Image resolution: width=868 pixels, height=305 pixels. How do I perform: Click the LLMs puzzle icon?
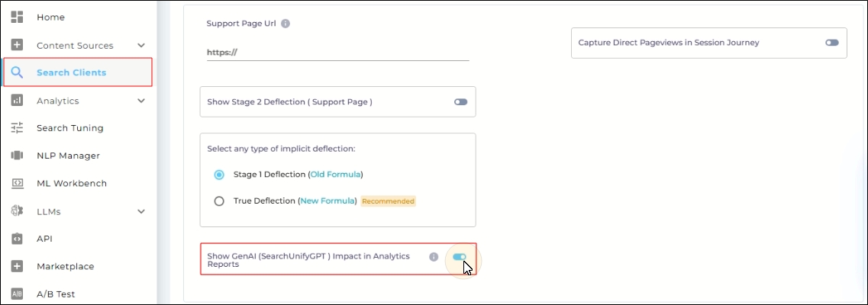pos(17,211)
